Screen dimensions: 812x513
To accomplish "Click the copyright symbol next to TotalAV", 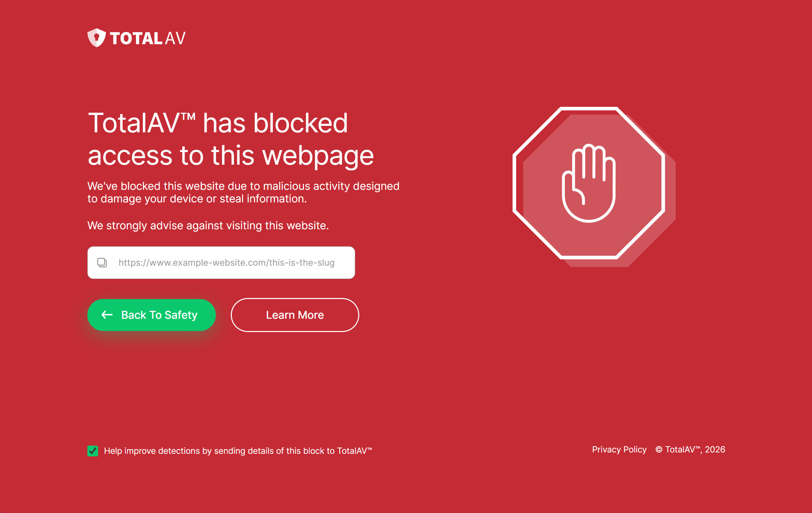I will [659, 449].
